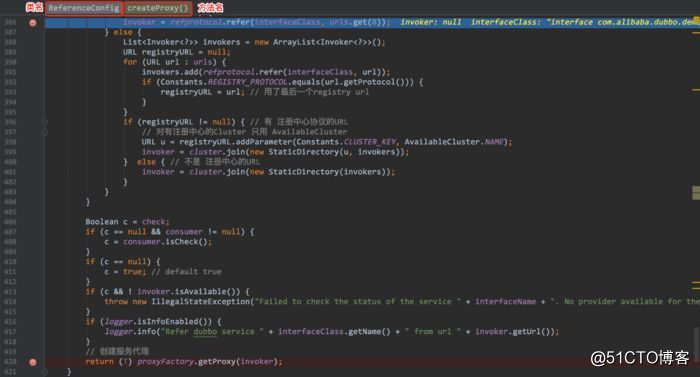Click 'interfaceName' variable in the exception line

click(505, 302)
